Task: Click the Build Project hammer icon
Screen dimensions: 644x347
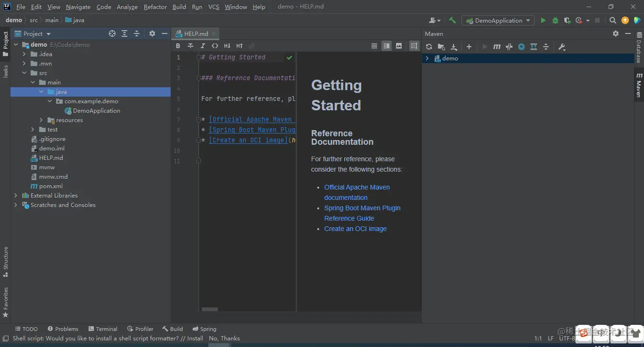Action: [452, 20]
